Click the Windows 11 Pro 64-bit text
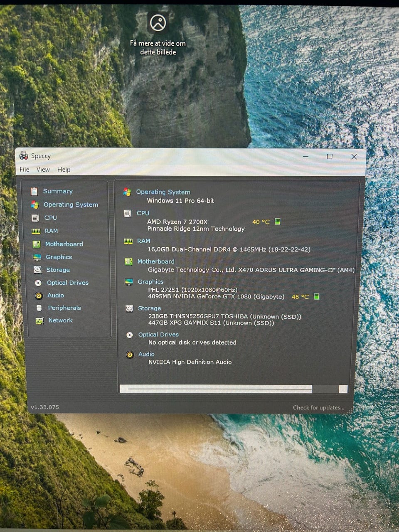The width and height of the screenshot is (399, 532). click(x=180, y=201)
